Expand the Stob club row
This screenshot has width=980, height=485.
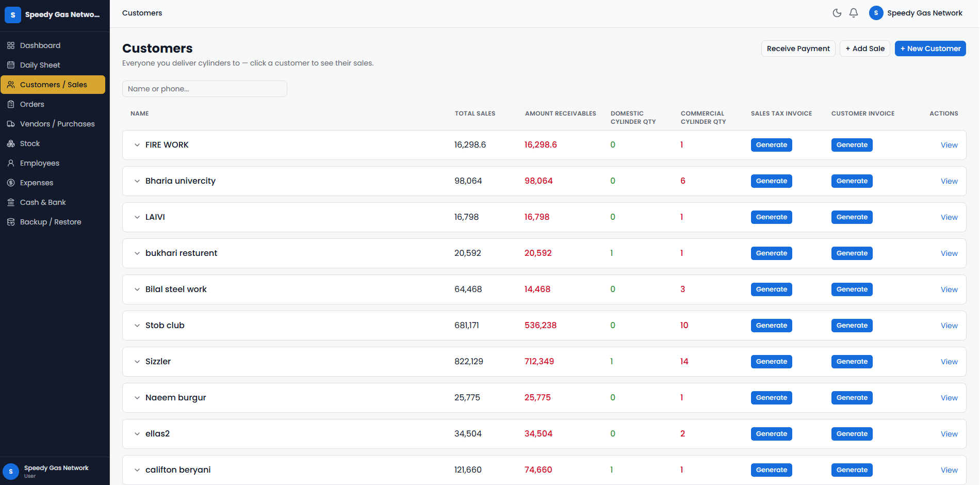click(137, 326)
